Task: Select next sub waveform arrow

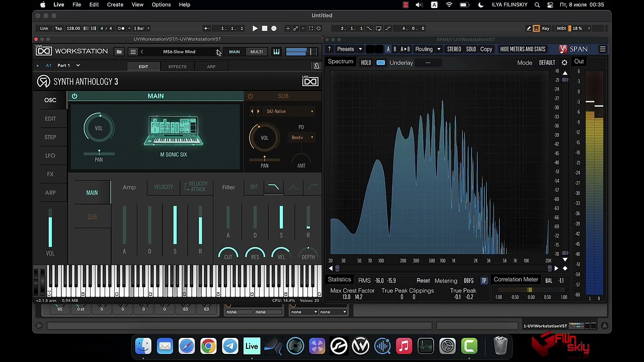Action: click(x=258, y=112)
